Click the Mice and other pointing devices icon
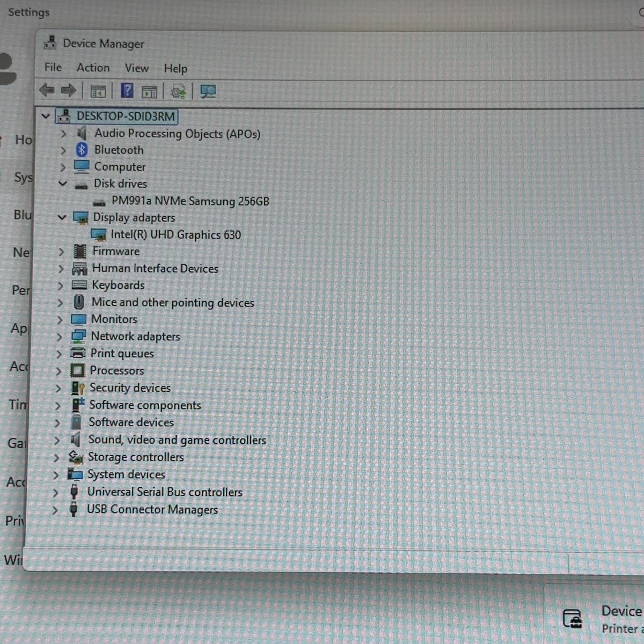Image resolution: width=644 pixels, height=644 pixels. 79,302
